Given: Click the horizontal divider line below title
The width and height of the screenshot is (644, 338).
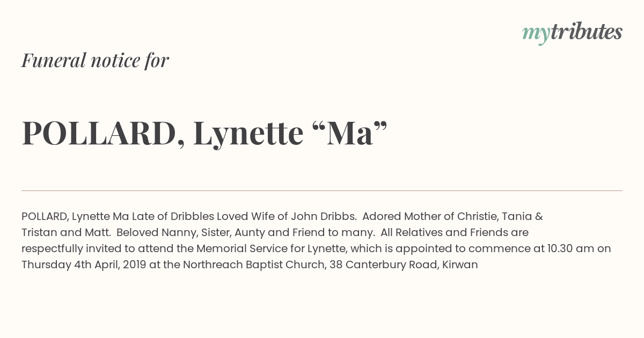Looking at the screenshot, I should [322, 190].
